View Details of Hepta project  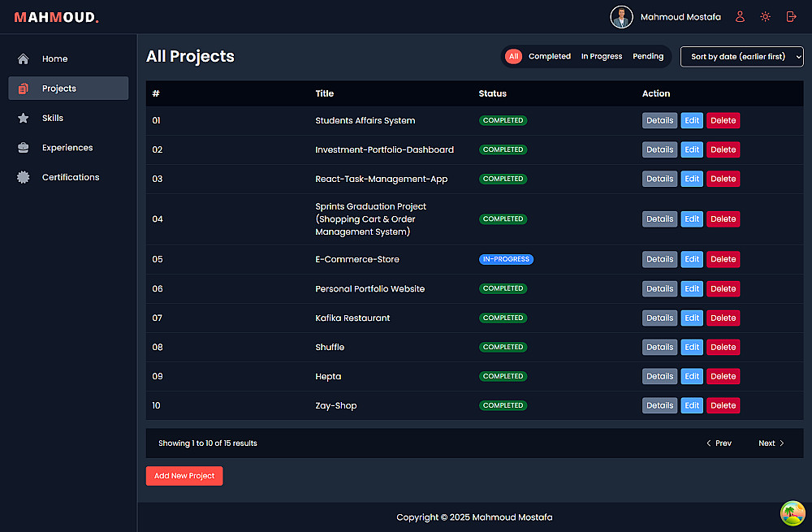coord(659,377)
